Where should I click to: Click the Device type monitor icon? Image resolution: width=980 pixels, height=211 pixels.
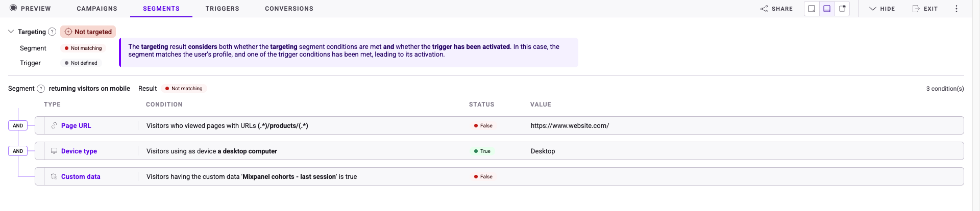54,151
